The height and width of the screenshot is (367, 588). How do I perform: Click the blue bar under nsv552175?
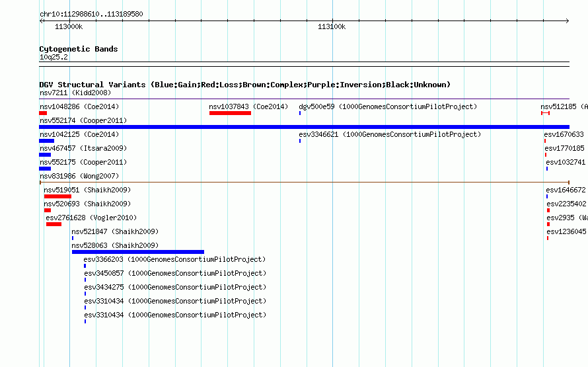pyautogui.click(x=45, y=169)
